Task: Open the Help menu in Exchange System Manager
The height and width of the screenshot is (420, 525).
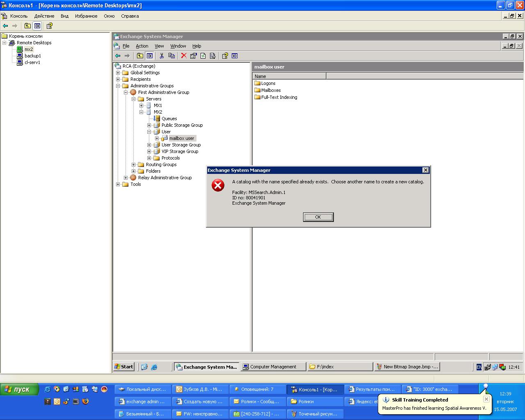Action: [197, 46]
